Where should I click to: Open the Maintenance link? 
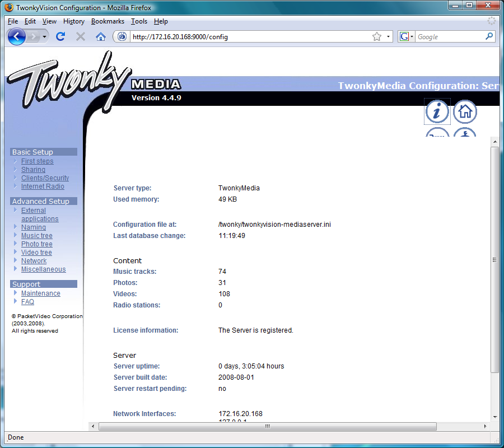(40, 293)
